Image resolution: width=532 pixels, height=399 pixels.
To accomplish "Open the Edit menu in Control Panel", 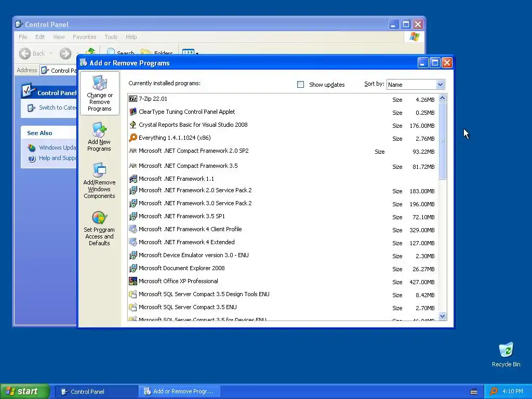I will click(40, 37).
